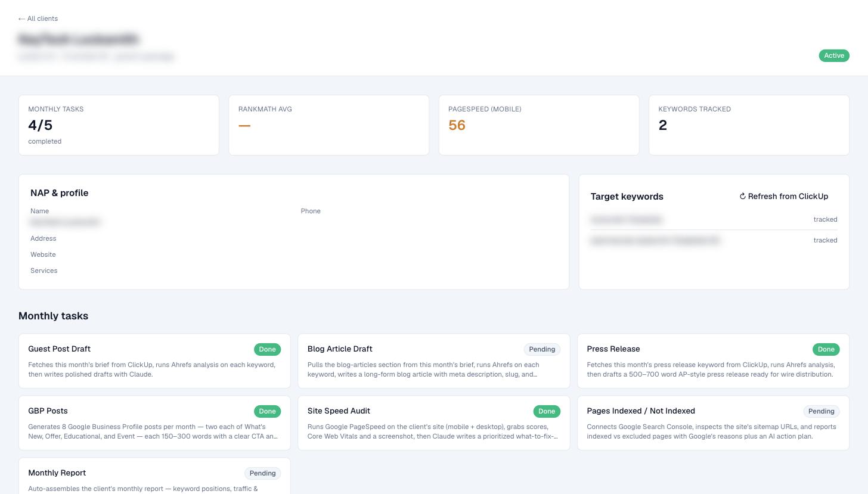868x494 pixels.
Task: Click the Services field label
Action: 44,271
